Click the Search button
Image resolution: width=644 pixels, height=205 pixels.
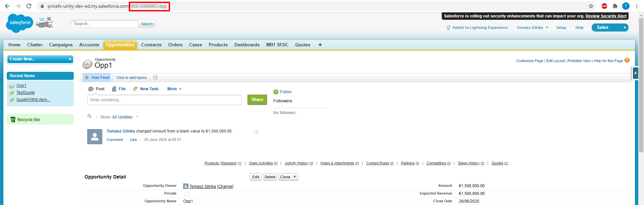point(147,24)
